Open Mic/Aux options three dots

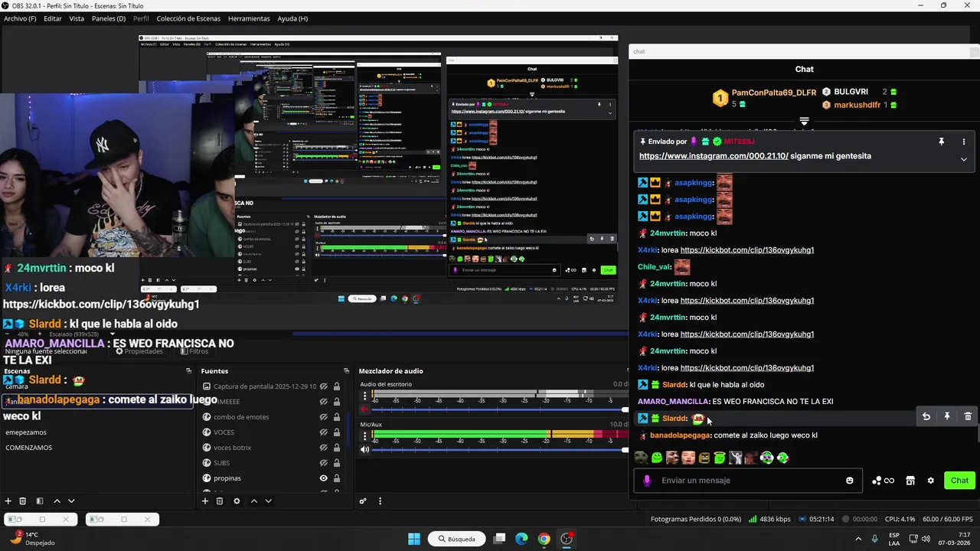click(x=365, y=435)
